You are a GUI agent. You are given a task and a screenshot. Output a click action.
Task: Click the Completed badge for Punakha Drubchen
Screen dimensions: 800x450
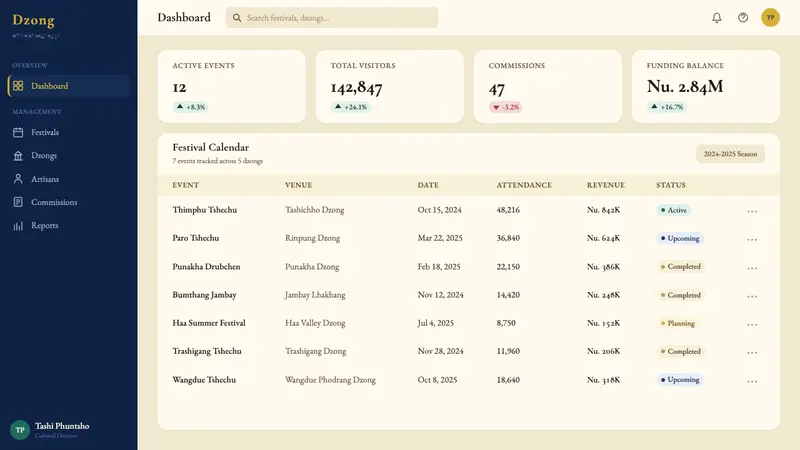coord(681,266)
